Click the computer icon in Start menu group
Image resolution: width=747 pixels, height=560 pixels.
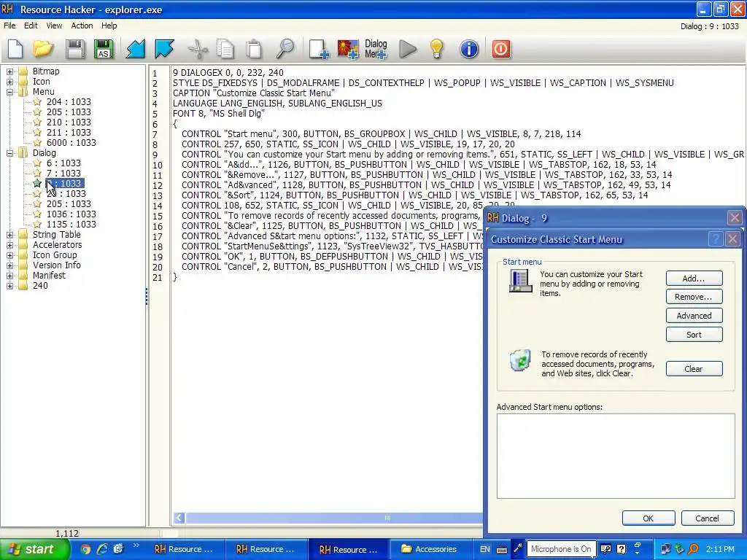519,281
